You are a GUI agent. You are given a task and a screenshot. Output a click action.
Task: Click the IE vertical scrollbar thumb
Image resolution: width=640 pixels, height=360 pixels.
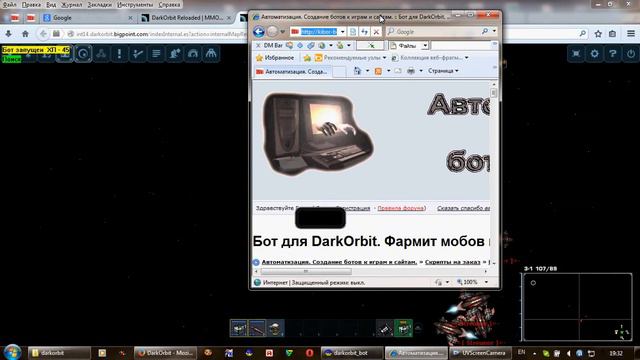[x=493, y=93]
